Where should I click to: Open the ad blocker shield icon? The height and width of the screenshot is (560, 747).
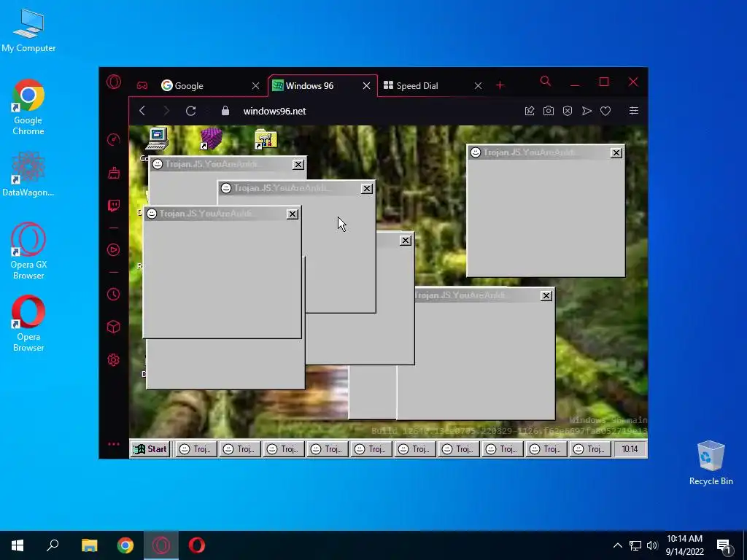[x=568, y=111]
